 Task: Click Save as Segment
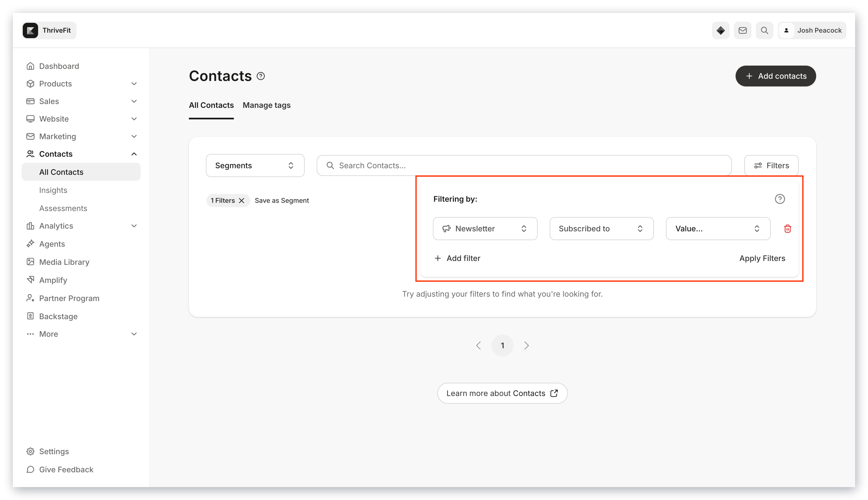(x=282, y=200)
